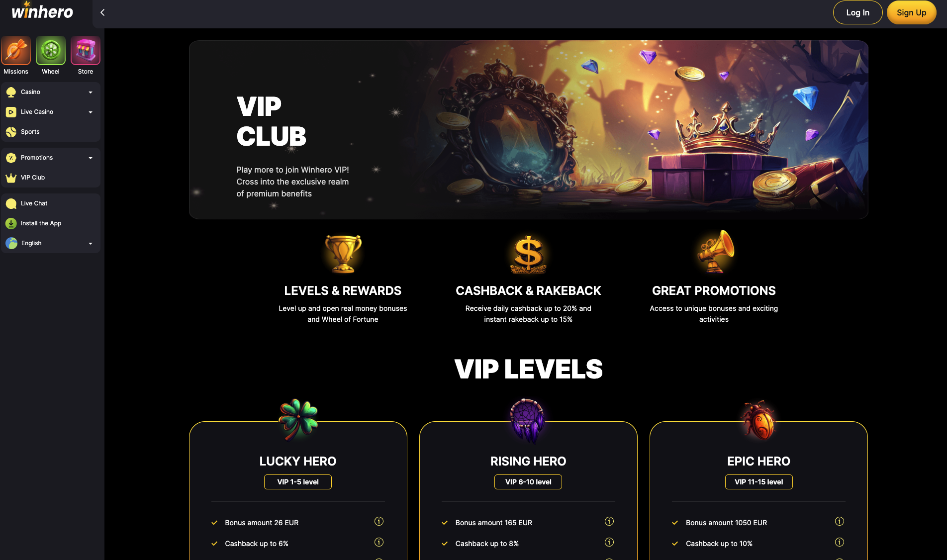Screen dimensions: 947x560
Task: Open the Wheel icon
Action: (51, 51)
